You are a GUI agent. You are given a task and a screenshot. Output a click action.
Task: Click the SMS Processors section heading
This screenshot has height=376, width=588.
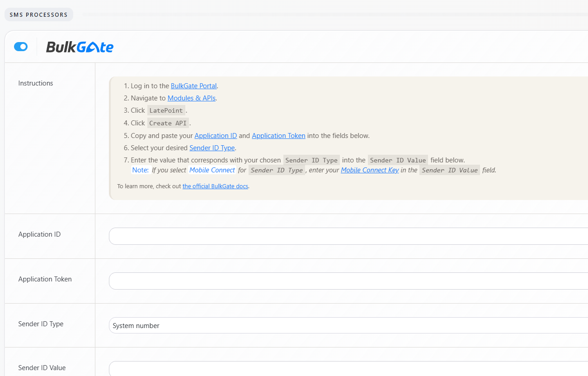tap(38, 15)
